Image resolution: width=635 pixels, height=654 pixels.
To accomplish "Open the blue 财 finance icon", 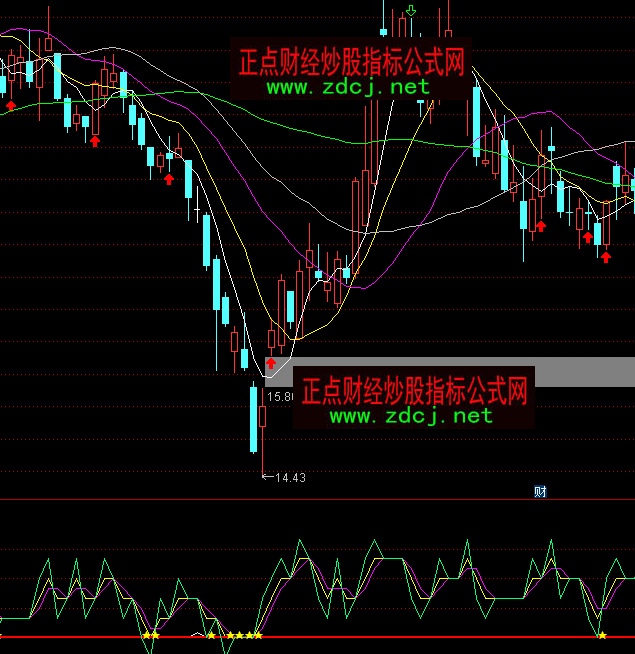I will coord(540,491).
